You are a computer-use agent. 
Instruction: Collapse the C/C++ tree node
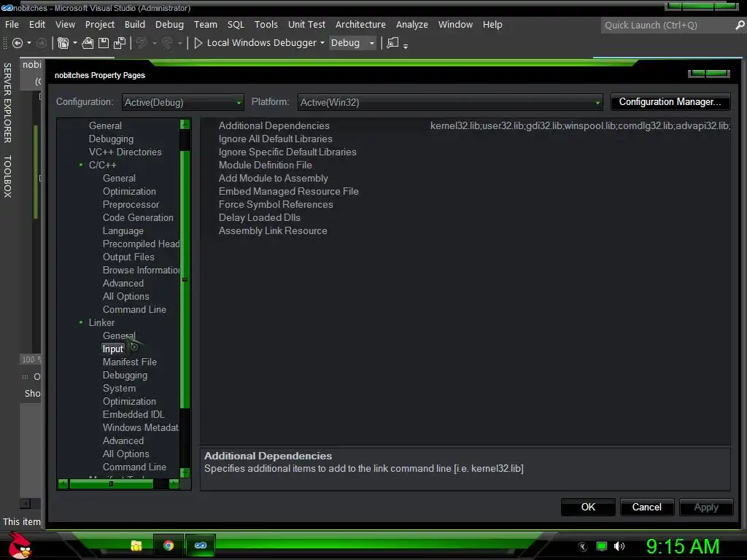click(x=81, y=166)
